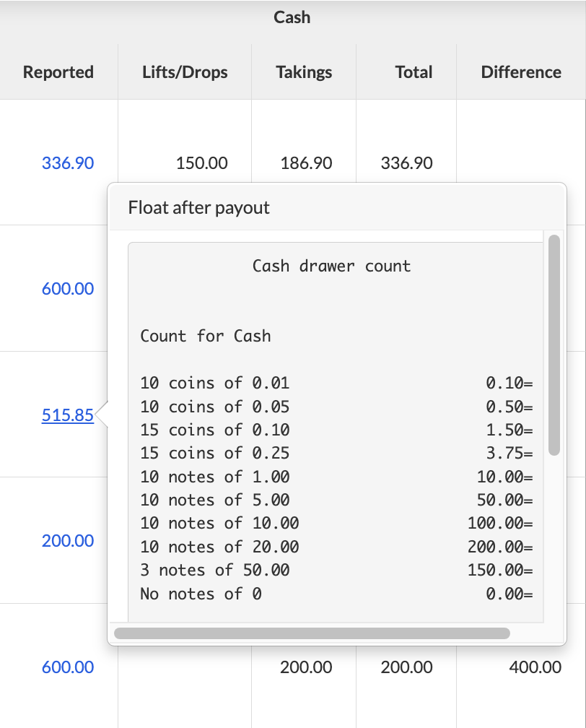Screen dimensions: 586x728
Task: Click the Total column header
Action: tap(414, 72)
